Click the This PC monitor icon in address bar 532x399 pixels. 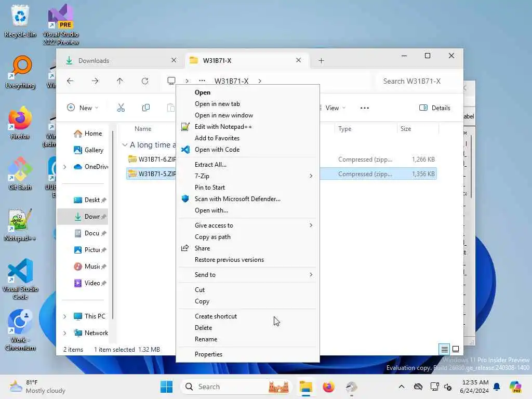171,81
